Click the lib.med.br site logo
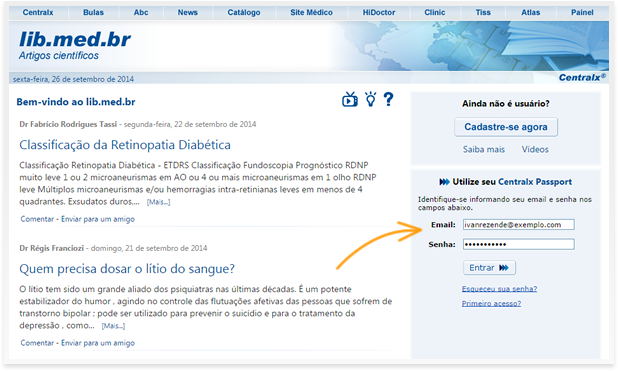This screenshot has width=618, height=371. [75, 40]
